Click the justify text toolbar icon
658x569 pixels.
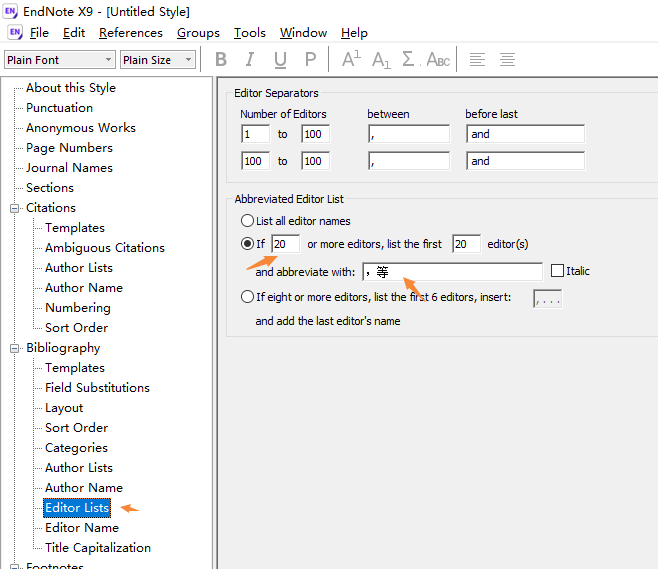click(x=507, y=60)
